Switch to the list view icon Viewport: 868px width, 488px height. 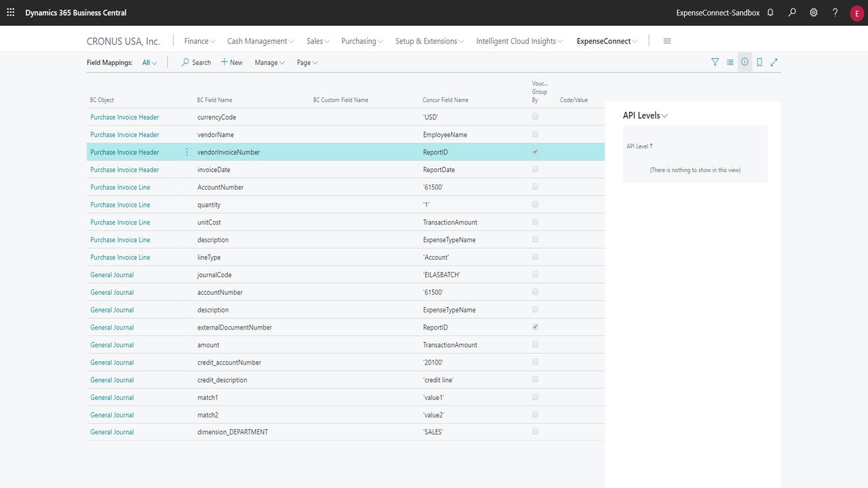coord(730,62)
